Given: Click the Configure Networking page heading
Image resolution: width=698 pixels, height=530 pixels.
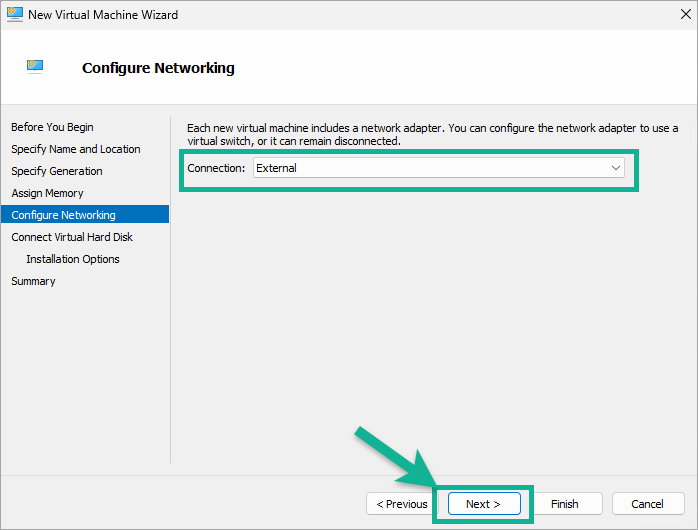Looking at the screenshot, I should point(158,68).
